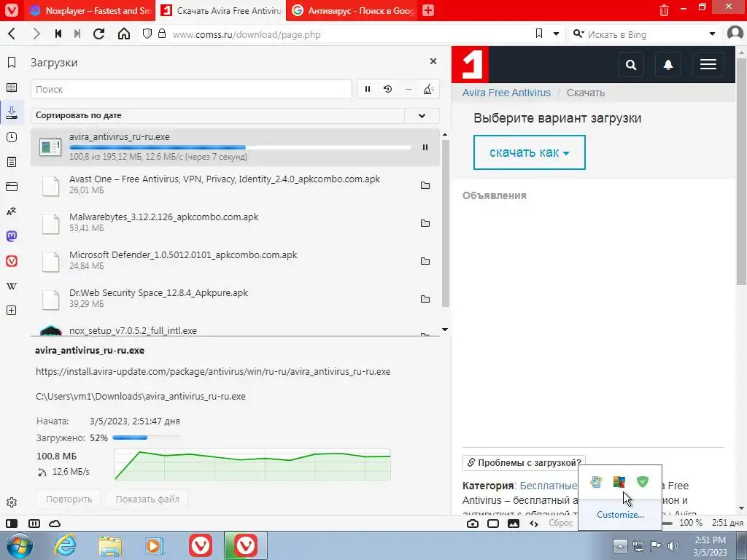This screenshot has height=560, width=747.
Task: Pause all downloads in toolbar
Action: pos(368,89)
